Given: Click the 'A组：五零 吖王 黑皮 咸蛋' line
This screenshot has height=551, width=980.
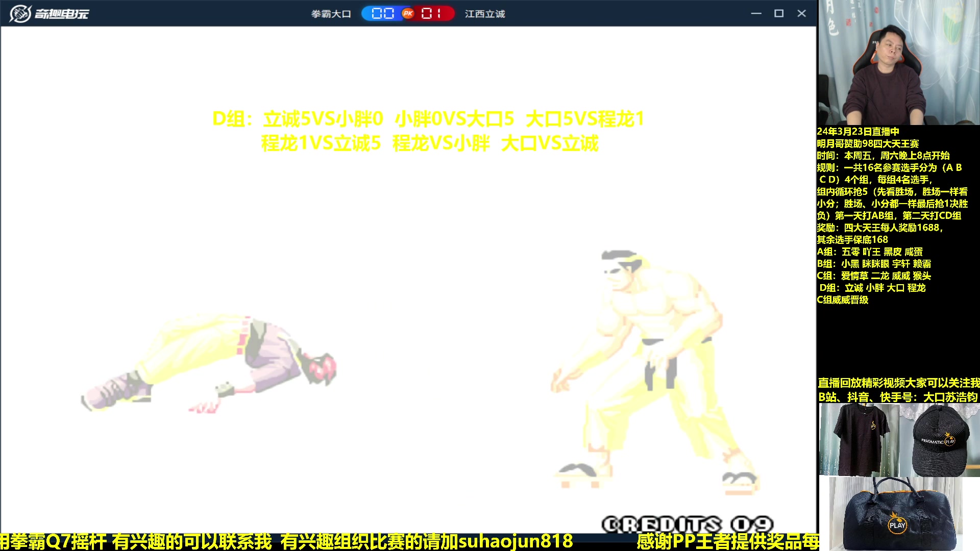Looking at the screenshot, I should (x=870, y=252).
